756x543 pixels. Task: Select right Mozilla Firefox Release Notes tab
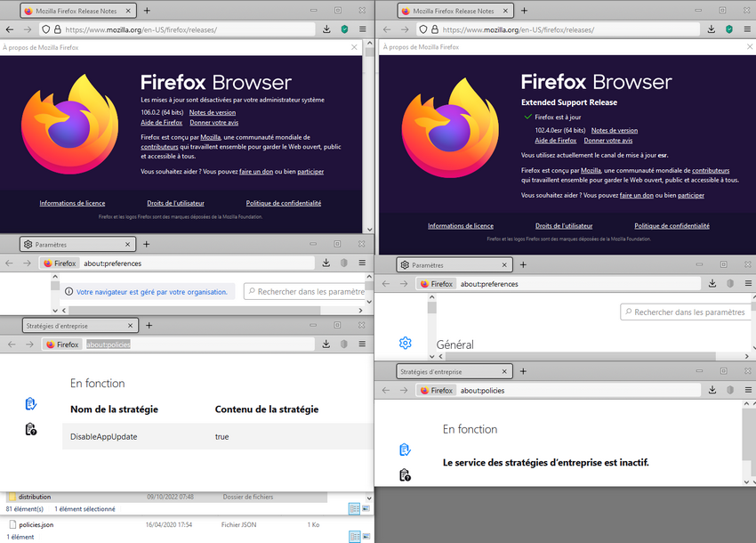(455, 11)
